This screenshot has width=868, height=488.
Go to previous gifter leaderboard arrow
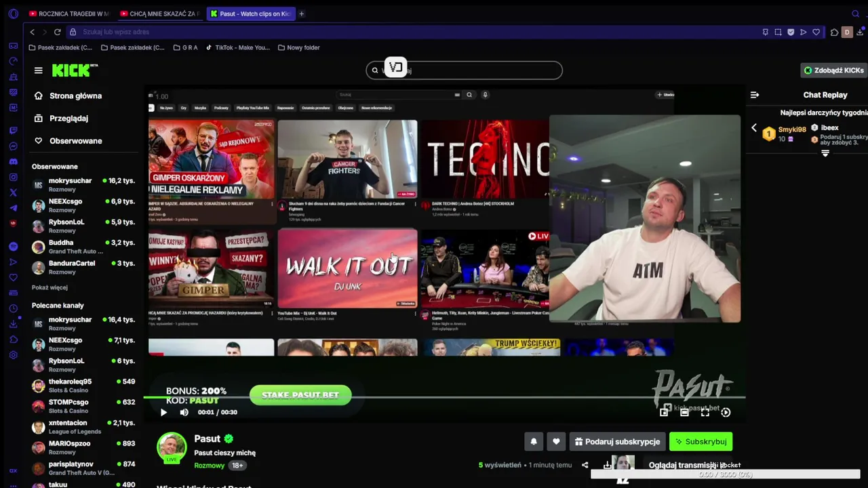coord(753,128)
